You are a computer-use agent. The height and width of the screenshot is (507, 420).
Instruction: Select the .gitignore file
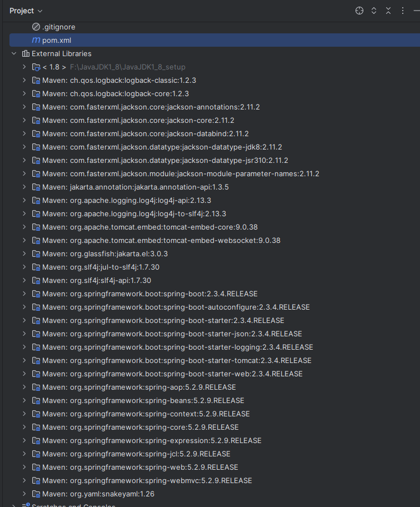coord(59,27)
